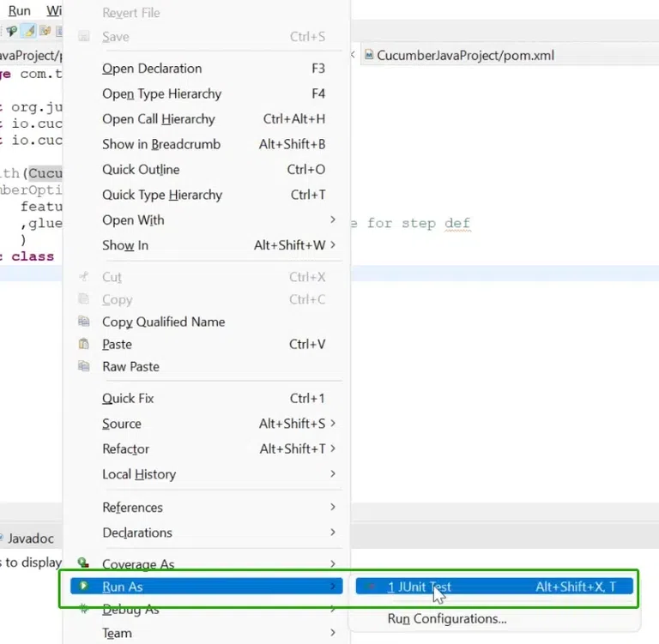Click the Debug As bug icon

pyautogui.click(x=84, y=608)
